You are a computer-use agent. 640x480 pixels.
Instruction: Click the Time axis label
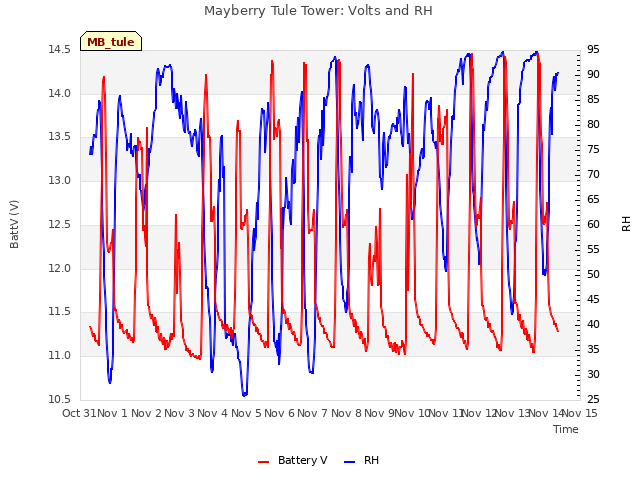pos(566,429)
